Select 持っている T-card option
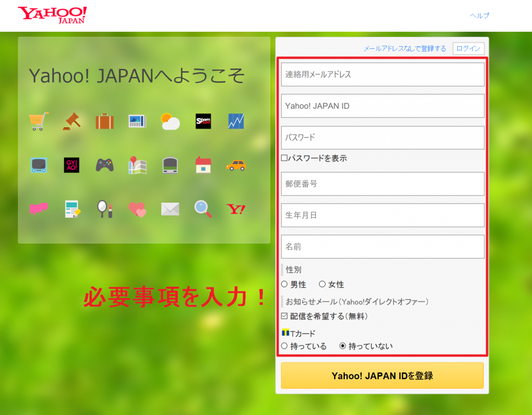Image resolution: width=532 pixels, height=415 pixels. (x=284, y=346)
